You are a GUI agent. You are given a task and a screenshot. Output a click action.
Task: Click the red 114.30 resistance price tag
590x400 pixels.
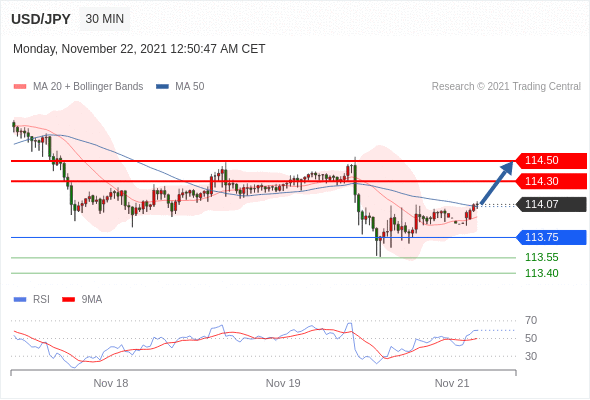point(551,181)
